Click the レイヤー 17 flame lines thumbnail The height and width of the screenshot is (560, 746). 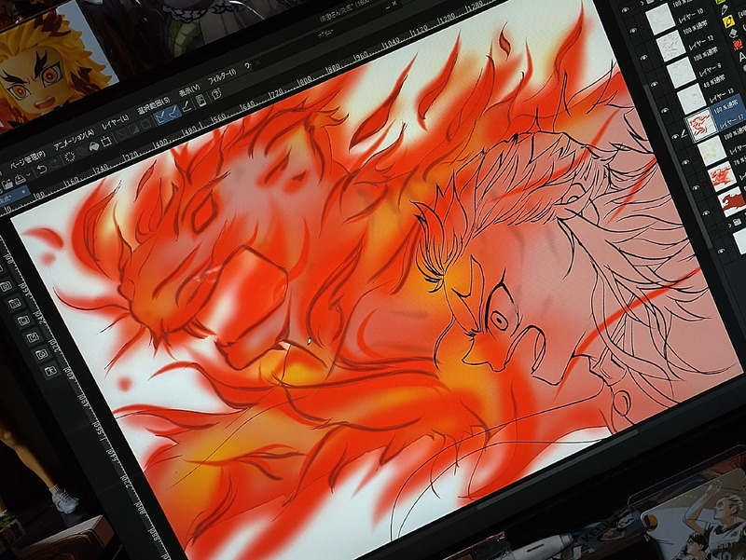[702, 125]
